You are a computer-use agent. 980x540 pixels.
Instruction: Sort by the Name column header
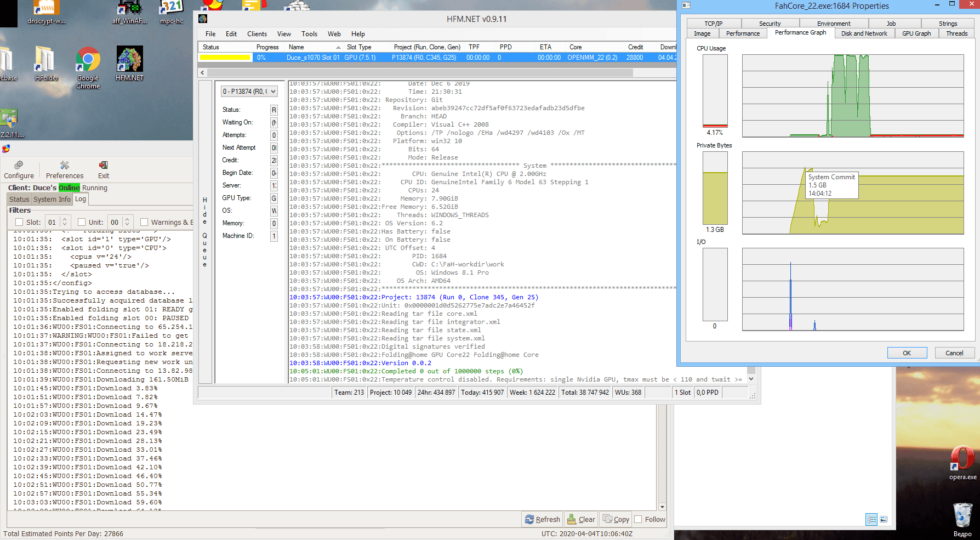[x=297, y=47]
